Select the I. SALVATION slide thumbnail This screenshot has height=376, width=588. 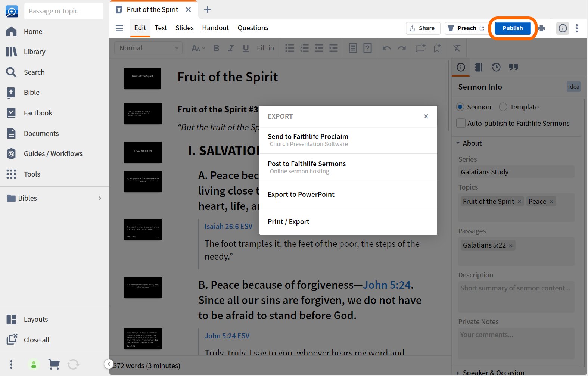[143, 152]
